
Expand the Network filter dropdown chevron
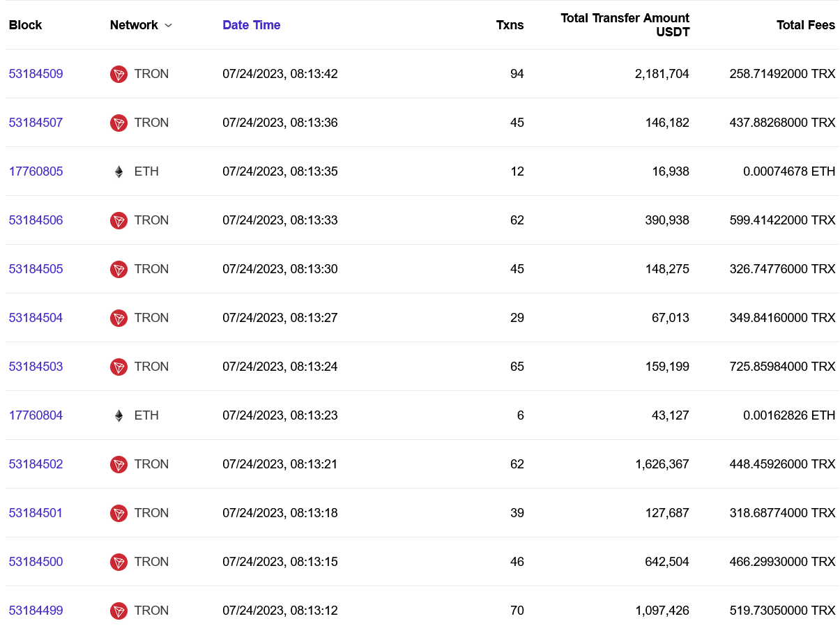[168, 26]
